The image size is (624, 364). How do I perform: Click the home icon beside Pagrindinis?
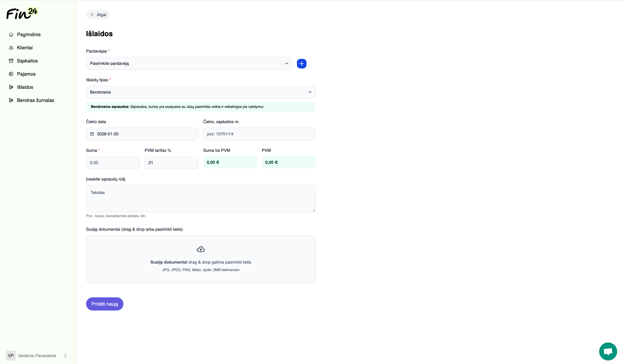pyautogui.click(x=11, y=34)
